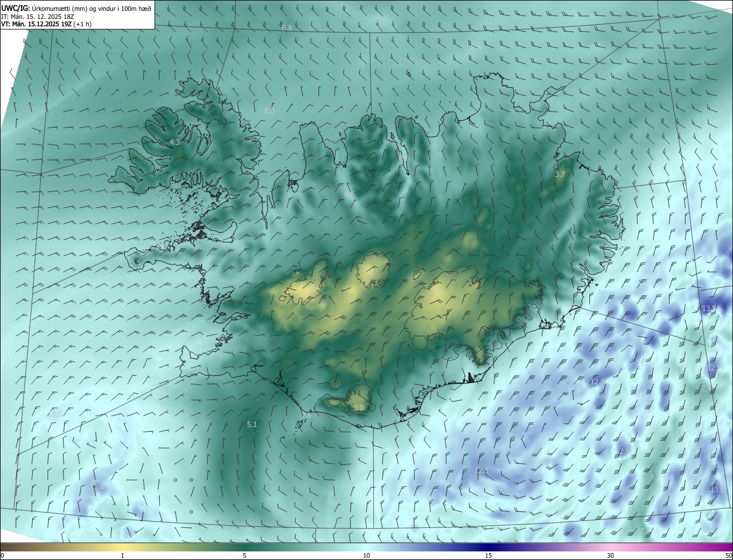
Task: Select the VT: Mán. 15.12.2025 19Z line
Action: tap(46, 24)
